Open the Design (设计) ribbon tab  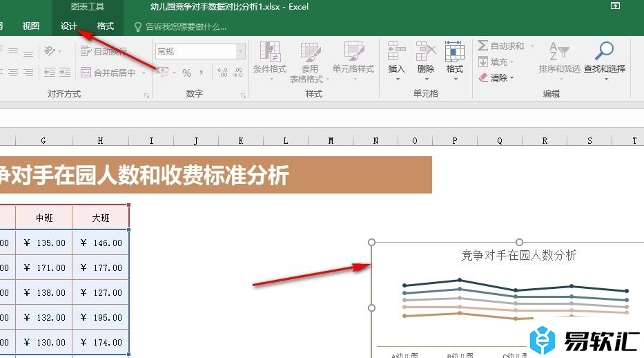68,26
